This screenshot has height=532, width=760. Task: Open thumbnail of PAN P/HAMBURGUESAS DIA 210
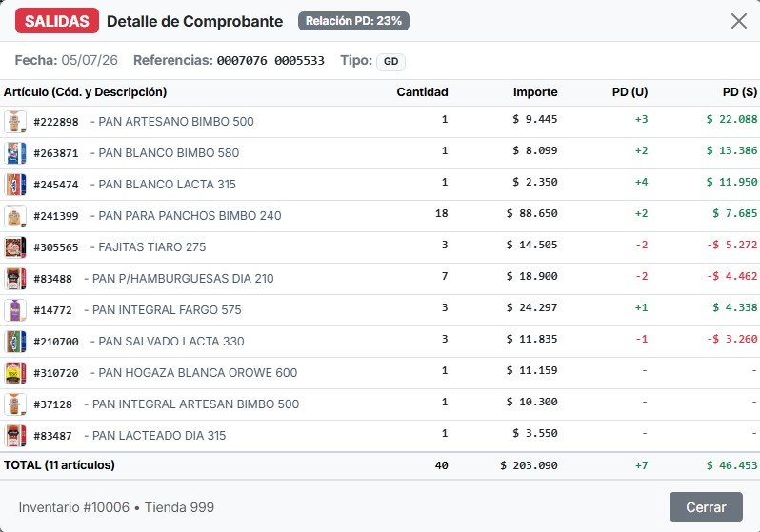15,279
